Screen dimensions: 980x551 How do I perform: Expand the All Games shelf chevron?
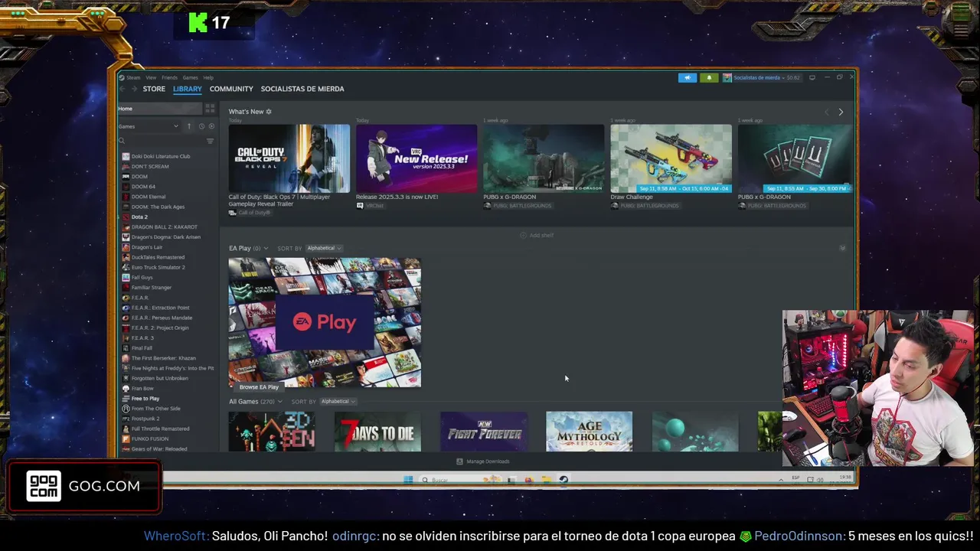tap(279, 402)
